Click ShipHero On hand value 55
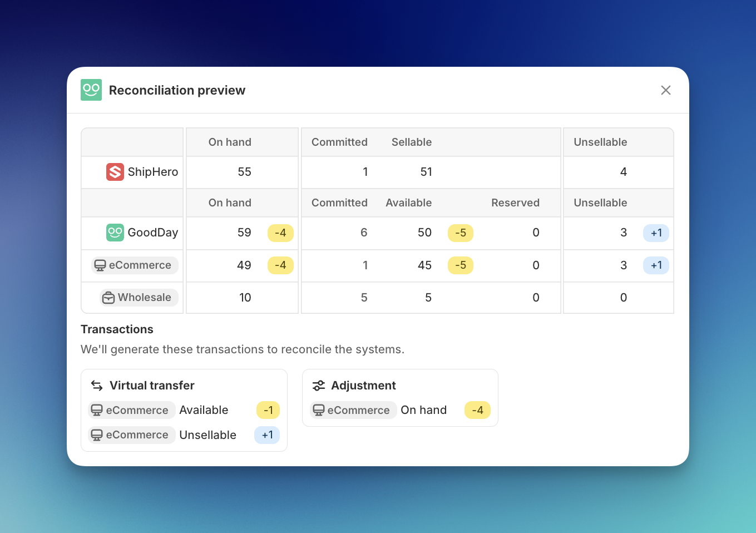Screen dimensions: 756x533 tap(245, 172)
